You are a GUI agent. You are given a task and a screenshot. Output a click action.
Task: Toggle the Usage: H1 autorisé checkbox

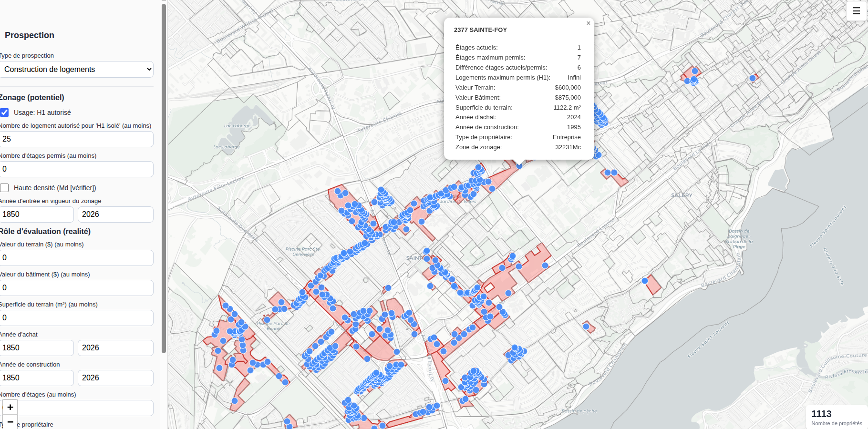click(x=4, y=112)
